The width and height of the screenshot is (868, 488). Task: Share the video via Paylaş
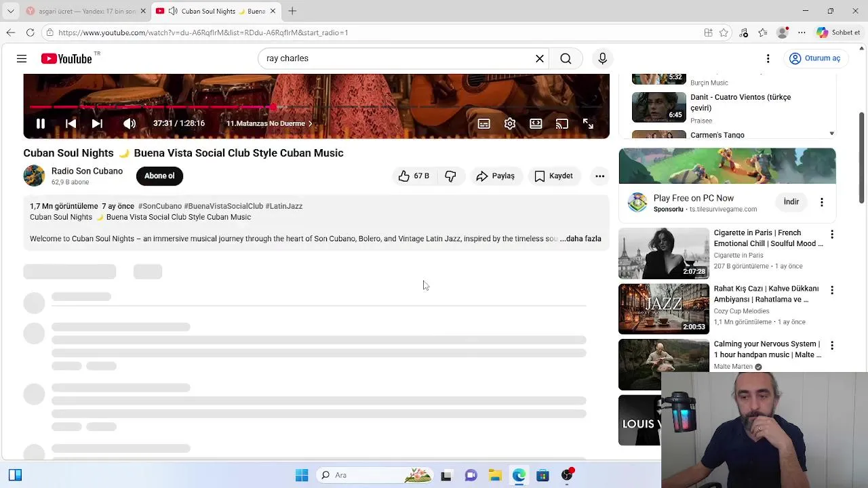pyautogui.click(x=496, y=176)
